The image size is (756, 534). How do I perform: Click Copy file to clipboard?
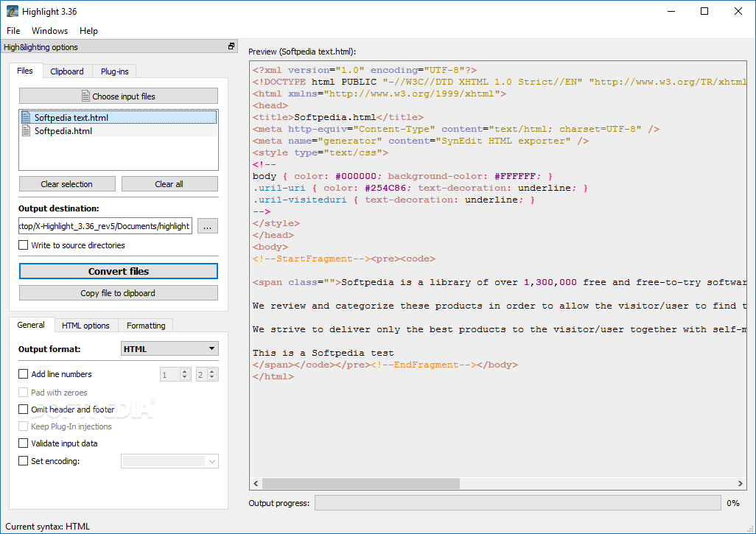119,293
